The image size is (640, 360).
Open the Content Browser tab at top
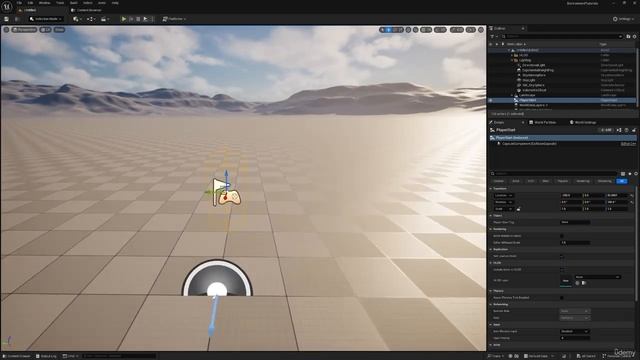click(87, 10)
